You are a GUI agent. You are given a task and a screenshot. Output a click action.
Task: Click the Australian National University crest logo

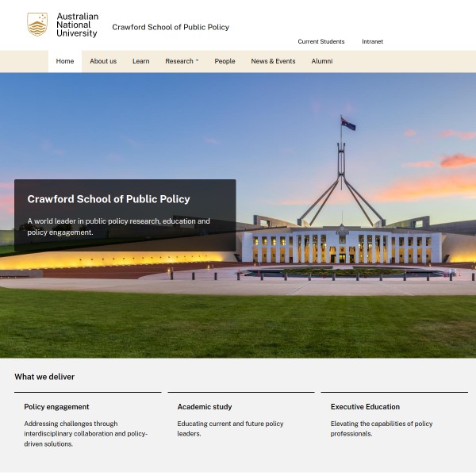tap(37, 25)
